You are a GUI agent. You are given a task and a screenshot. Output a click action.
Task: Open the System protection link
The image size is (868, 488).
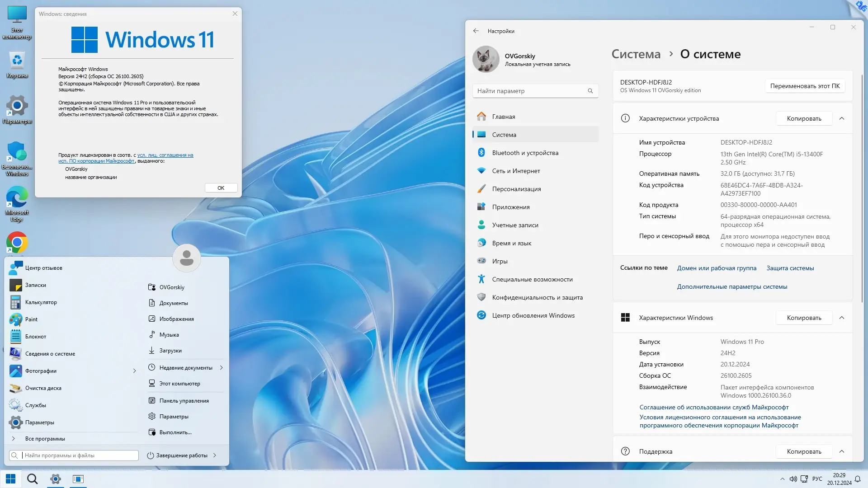pos(790,268)
